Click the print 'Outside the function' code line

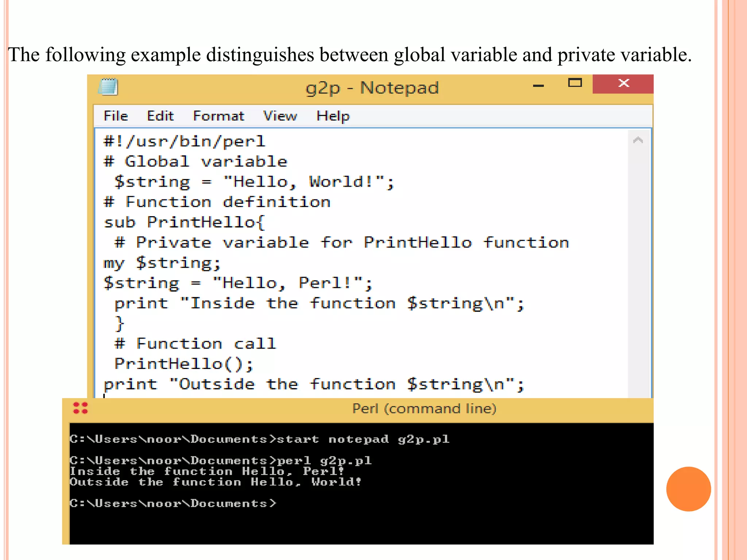click(314, 385)
